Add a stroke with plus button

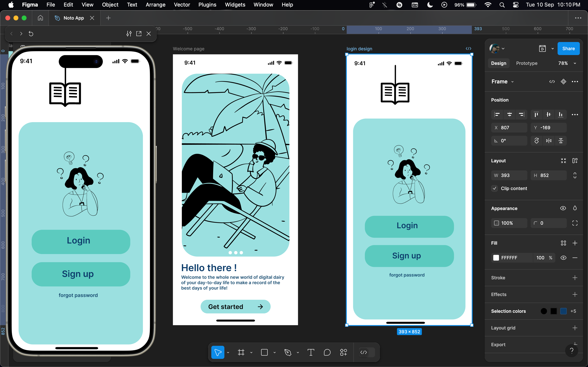click(x=575, y=278)
